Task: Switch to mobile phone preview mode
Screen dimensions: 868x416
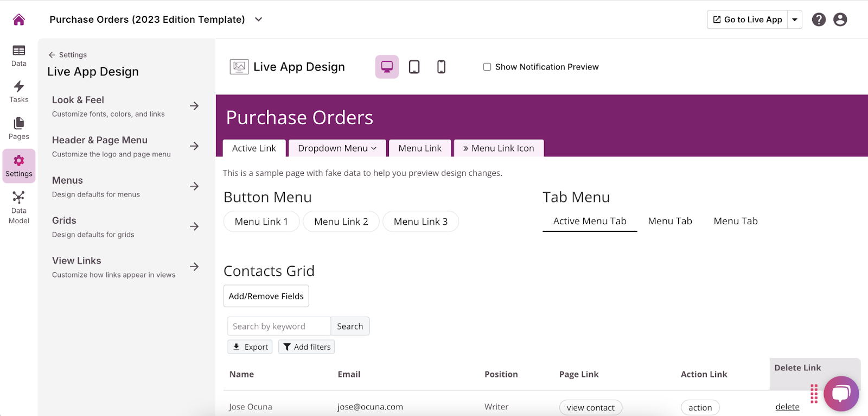Action: tap(441, 67)
